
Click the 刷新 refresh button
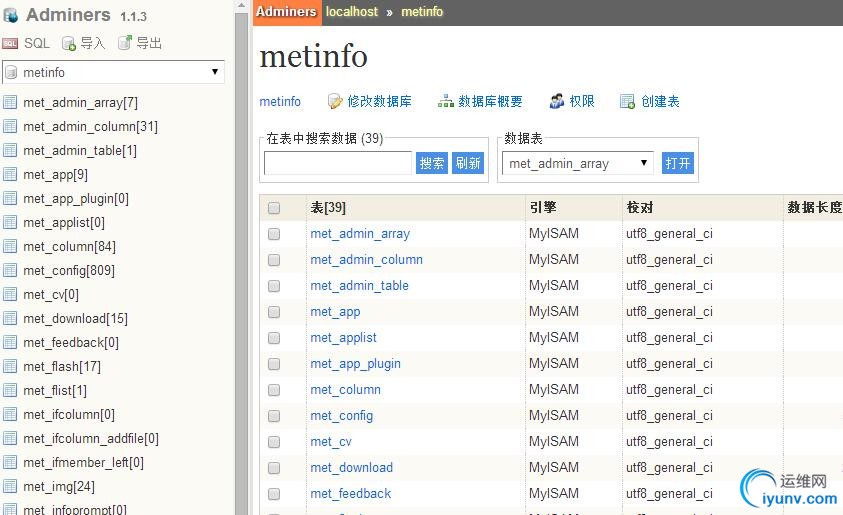468,163
